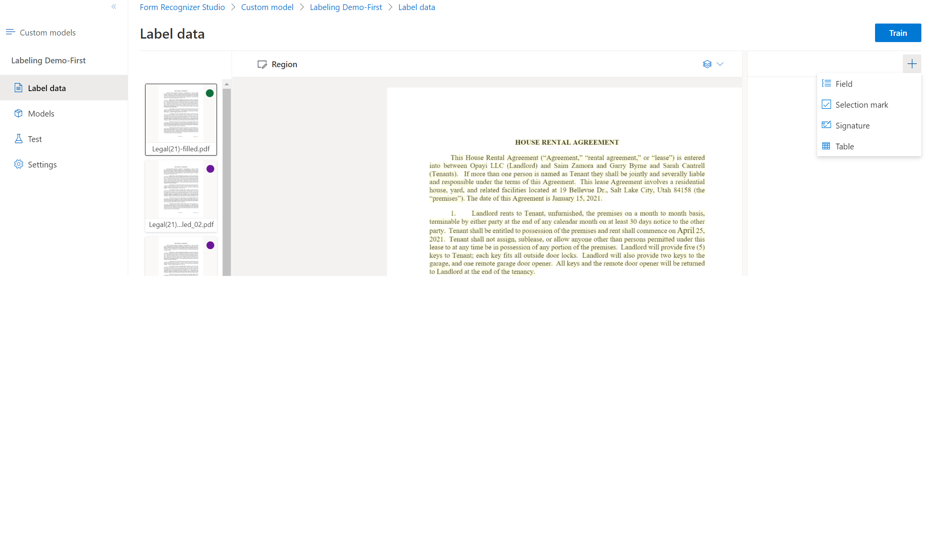Click the Label data document icon
Viewport: 931px width, 560px height.
click(18, 88)
